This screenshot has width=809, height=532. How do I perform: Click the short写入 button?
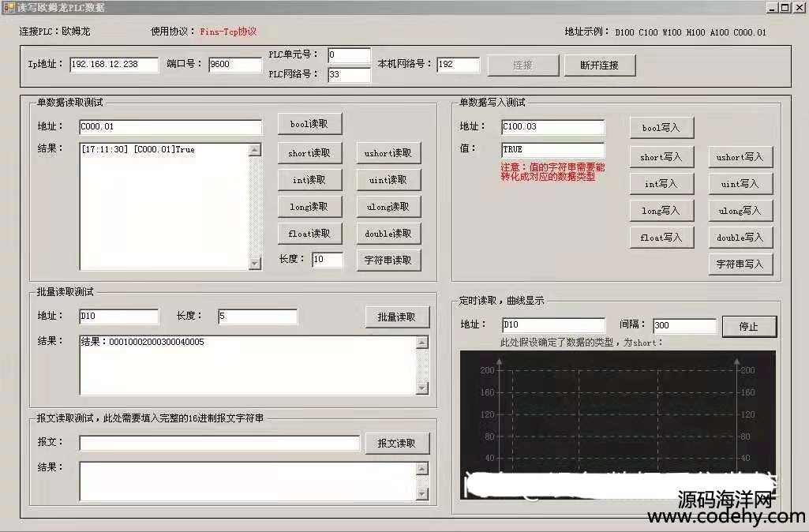click(x=661, y=157)
